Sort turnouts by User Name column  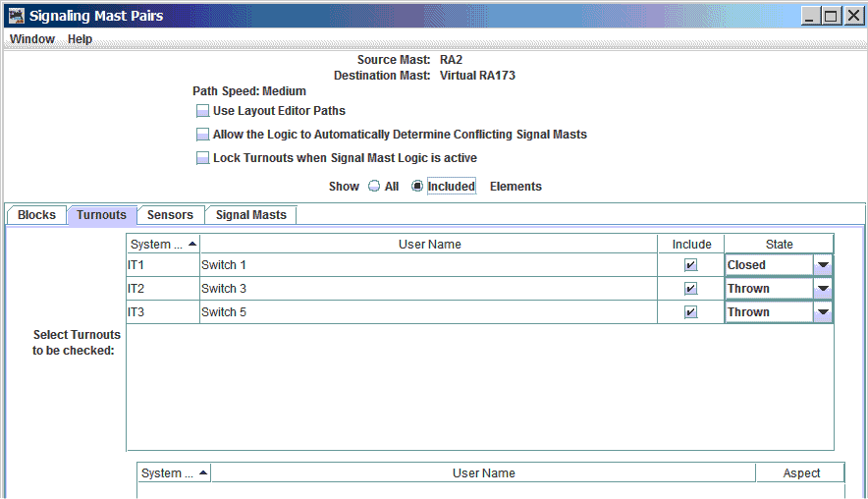[x=429, y=245]
